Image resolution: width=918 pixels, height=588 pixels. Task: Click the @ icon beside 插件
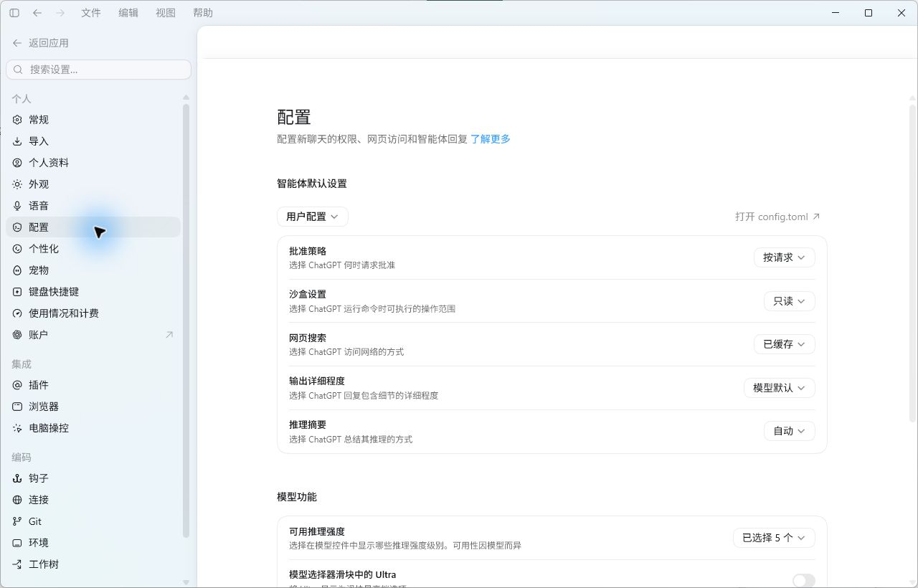coord(17,385)
